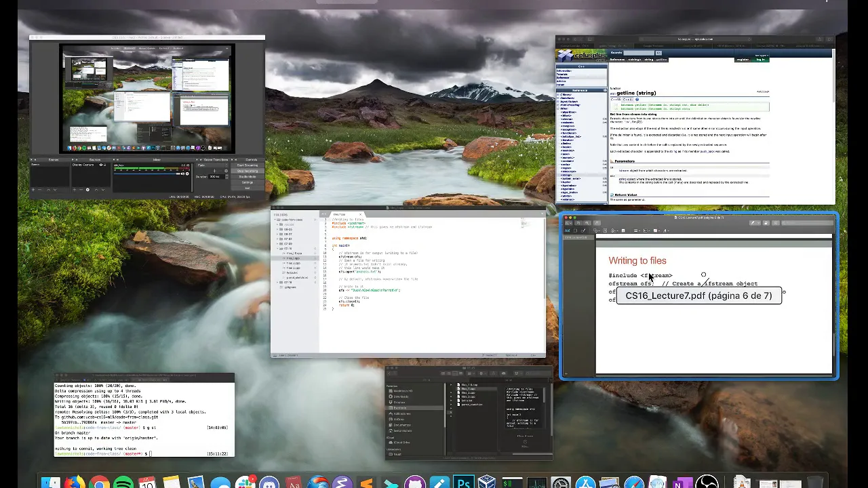
Task: Select <string> in cplusplus reference sidebar
Action: 566,175
